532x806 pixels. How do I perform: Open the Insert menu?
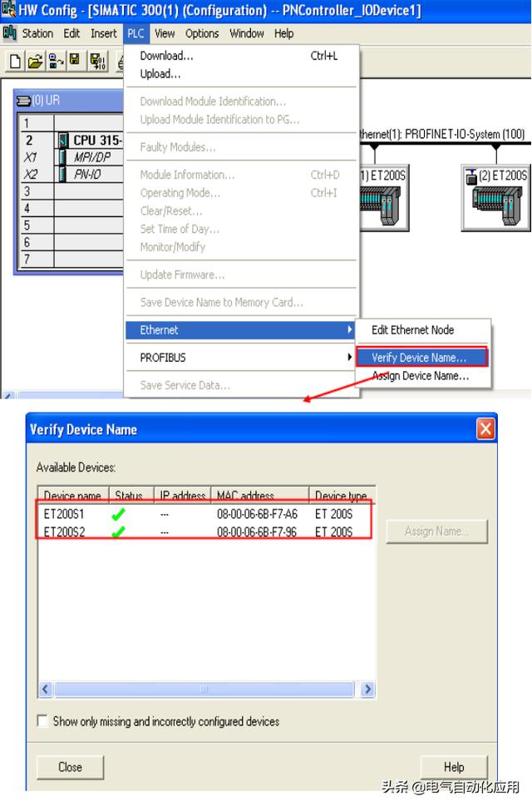[104, 33]
